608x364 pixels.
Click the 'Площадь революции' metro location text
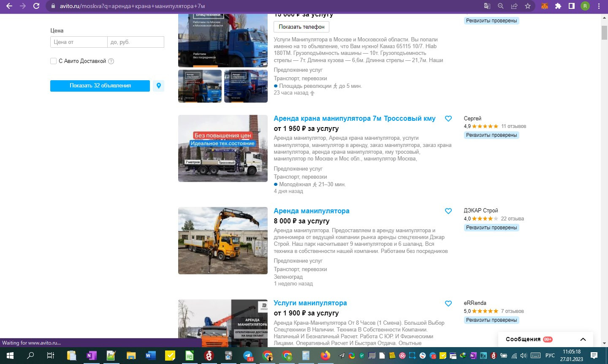(305, 86)
